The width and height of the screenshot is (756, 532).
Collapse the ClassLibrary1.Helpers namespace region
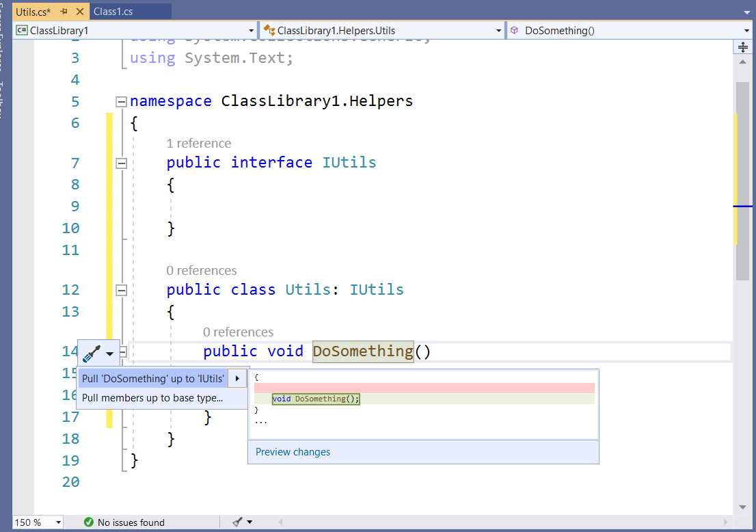click(121, 101)
